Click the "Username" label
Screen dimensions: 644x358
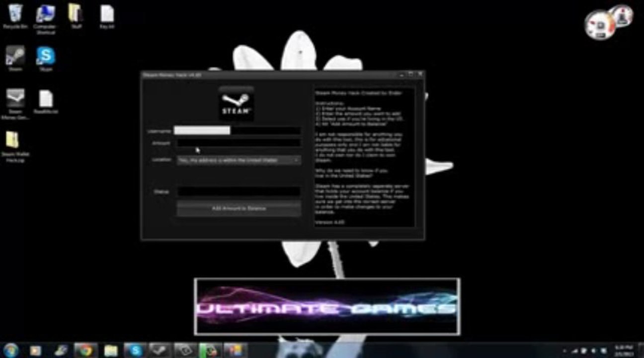point(160,131)
